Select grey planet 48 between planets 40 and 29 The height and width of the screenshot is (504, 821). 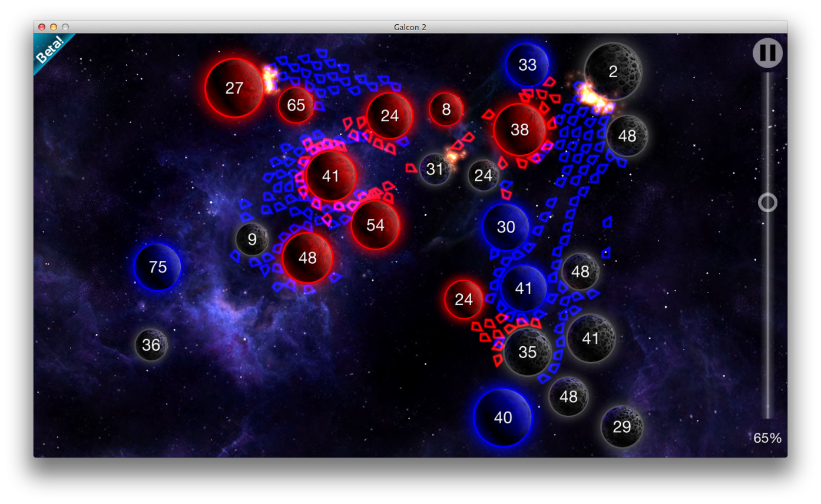tap(568, 397)
